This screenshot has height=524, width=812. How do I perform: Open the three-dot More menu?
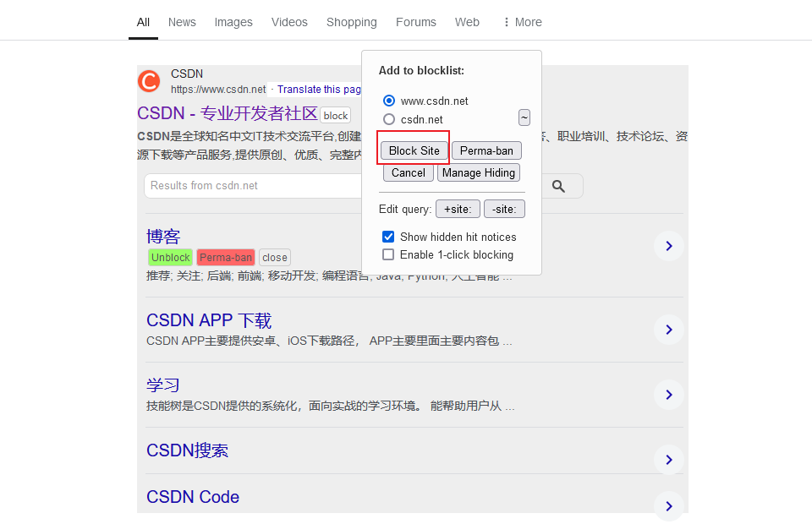click(x=522, y=22)
